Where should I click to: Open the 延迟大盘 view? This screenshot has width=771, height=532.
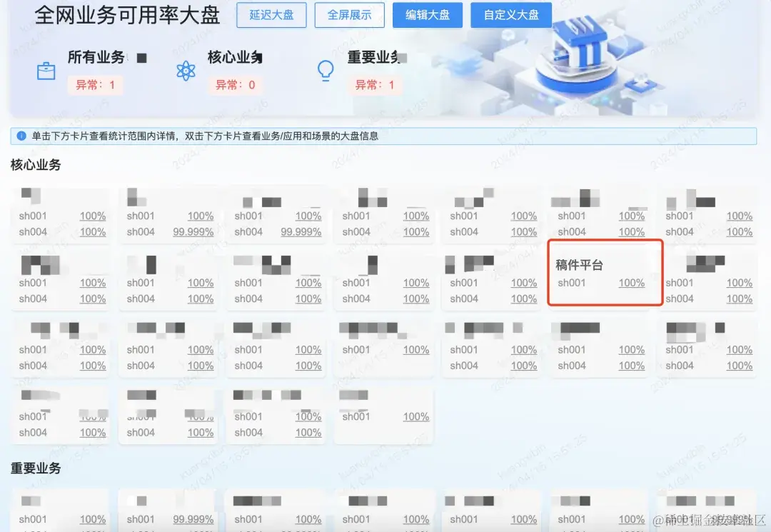(271, 15)
